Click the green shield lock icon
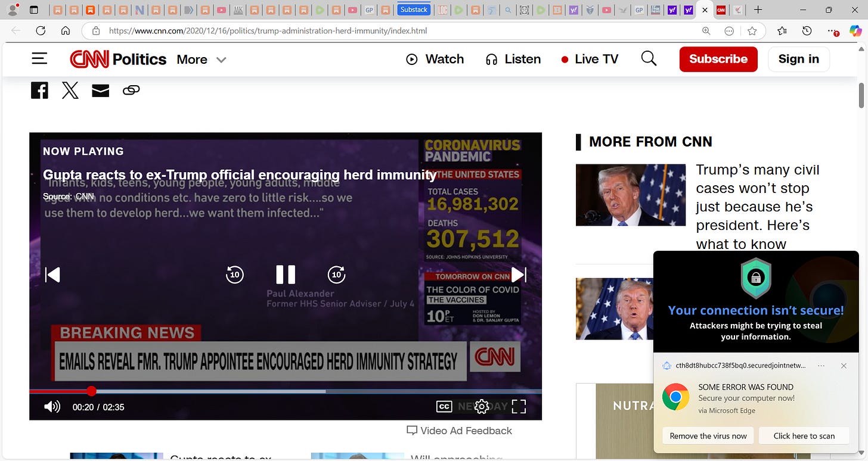 click(756, 279)
